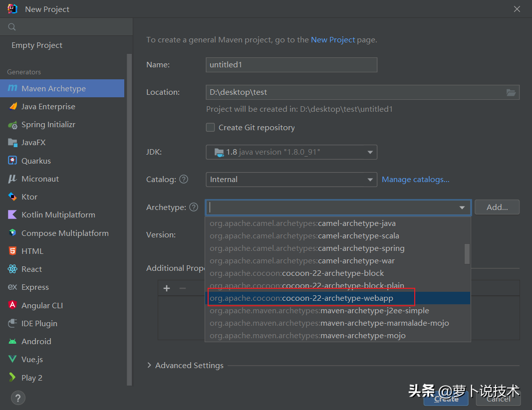This screenshot has width=532, height=410.
Task: Click the Quarkus icon
Action: point(12,161)
